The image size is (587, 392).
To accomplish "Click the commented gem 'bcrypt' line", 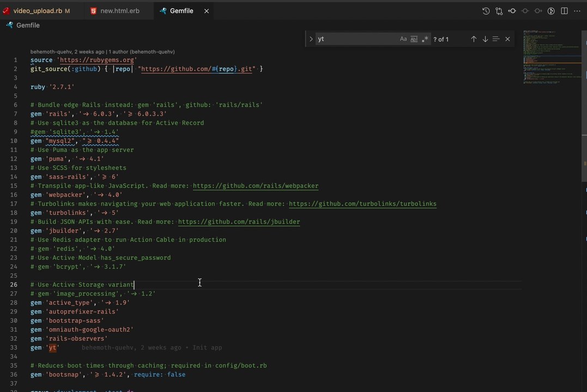I will pyautogui.click(x=78, y=267).
